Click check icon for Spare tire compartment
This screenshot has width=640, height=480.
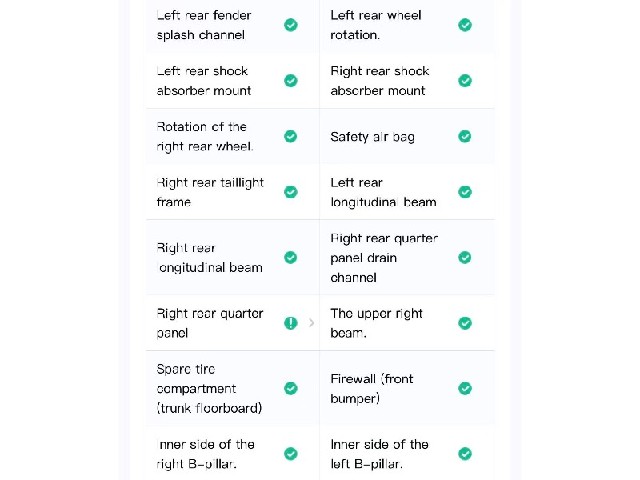pos(291,388)
